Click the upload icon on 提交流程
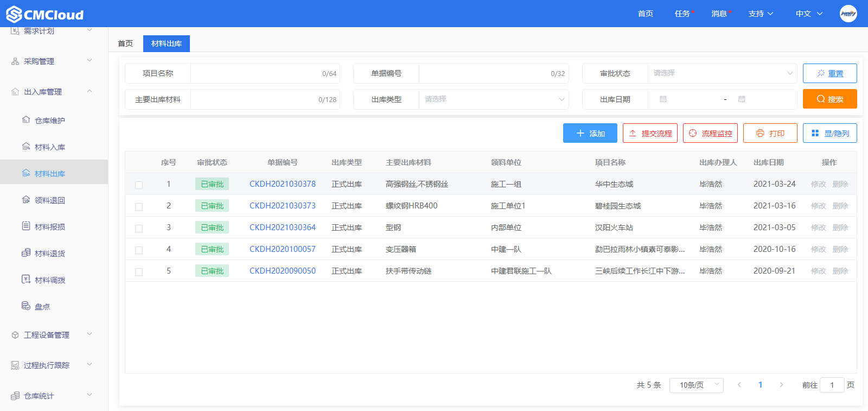 click(633, 133)
